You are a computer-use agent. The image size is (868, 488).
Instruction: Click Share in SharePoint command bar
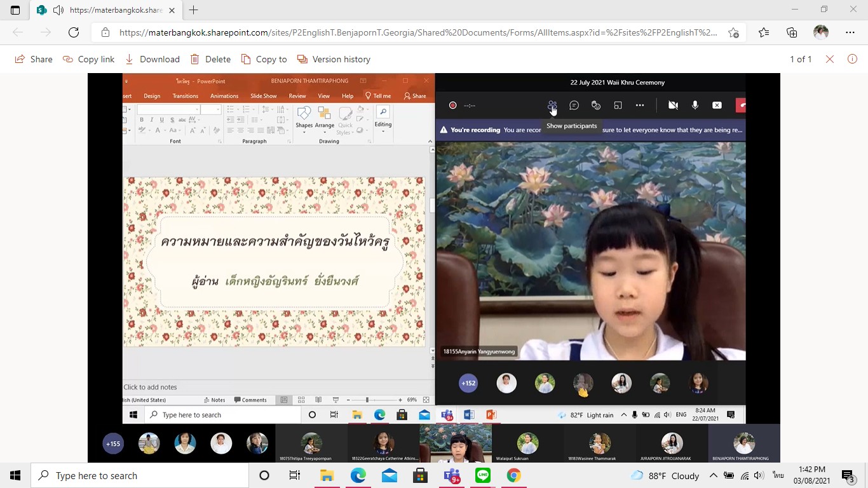[x=34, y=59]
